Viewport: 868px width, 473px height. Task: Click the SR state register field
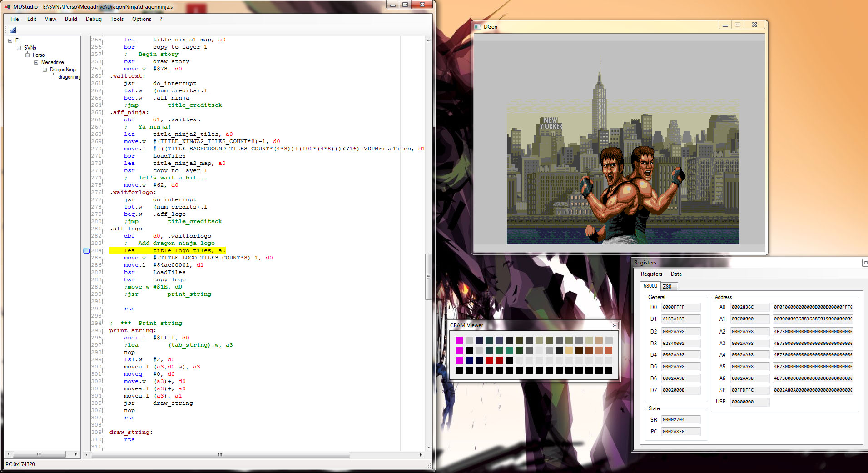[x=681, y=420]
